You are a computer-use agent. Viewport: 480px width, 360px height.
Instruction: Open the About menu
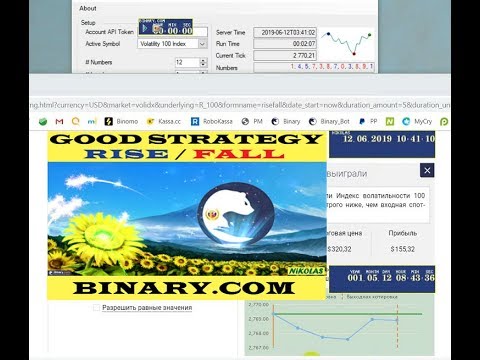[88, 8]
